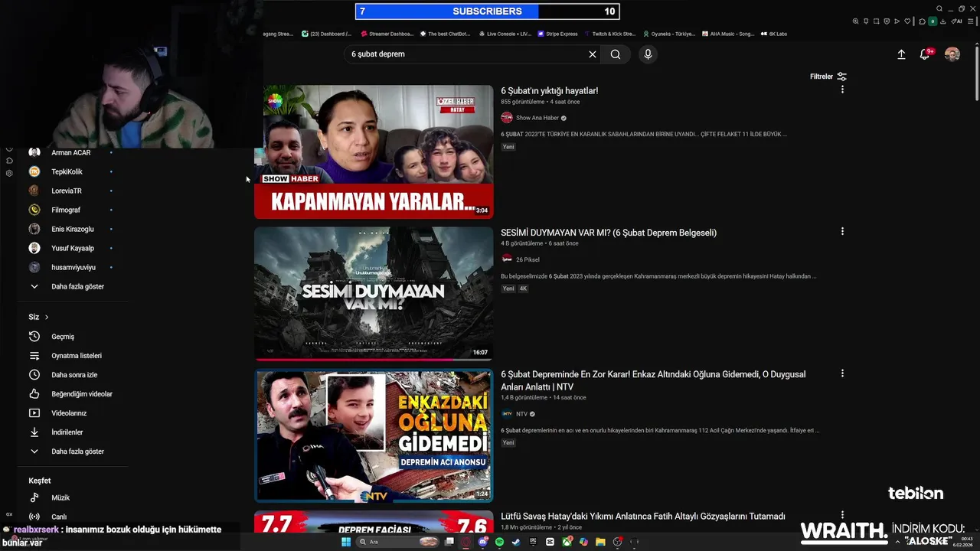Open title SESİMİ DUYMAYAN VAR MI? belgeseli
The image size is (980, 551).
click(x=609, y=233)
